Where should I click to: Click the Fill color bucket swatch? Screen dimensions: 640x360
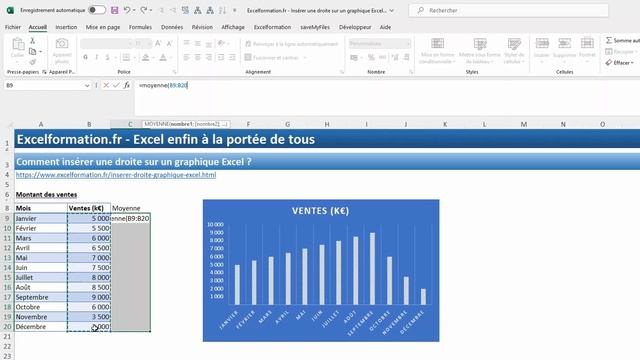click(x=146, y=58)
